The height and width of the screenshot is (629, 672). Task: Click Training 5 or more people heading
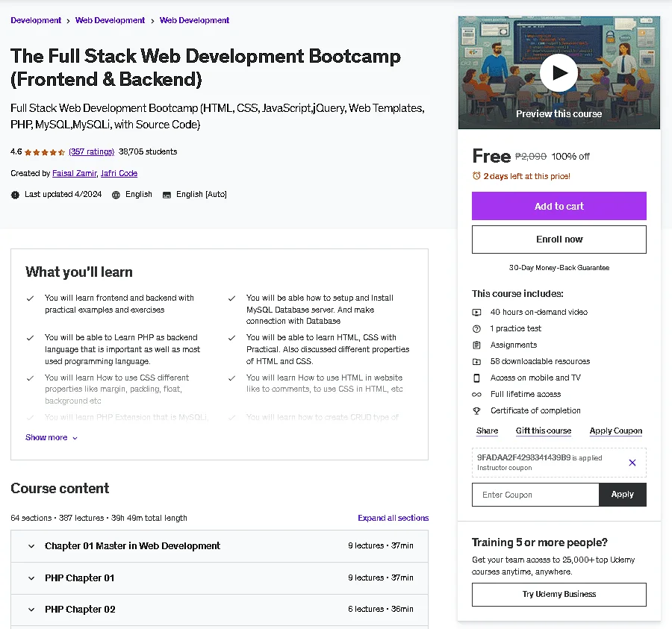tap(540, 542)
